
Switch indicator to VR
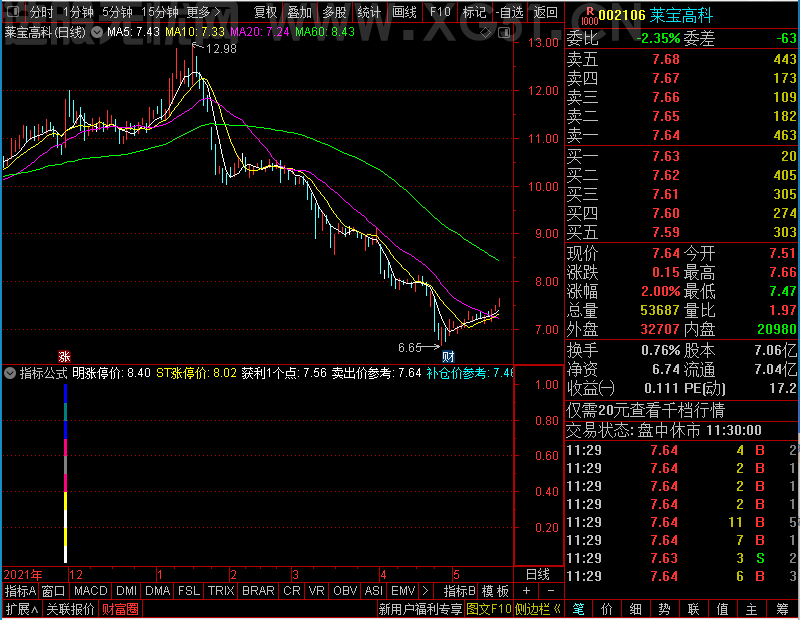point(317,591)
